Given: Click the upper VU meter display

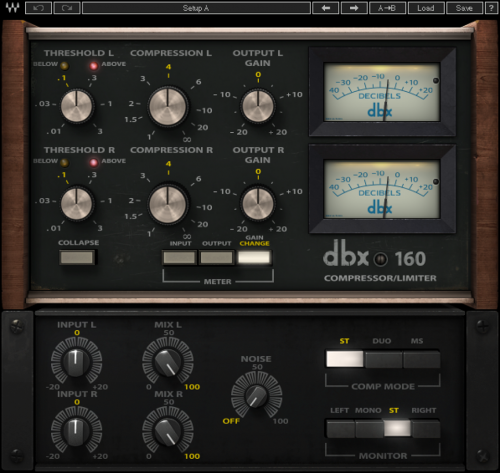Looking at the screenshot, I should 382,92.
